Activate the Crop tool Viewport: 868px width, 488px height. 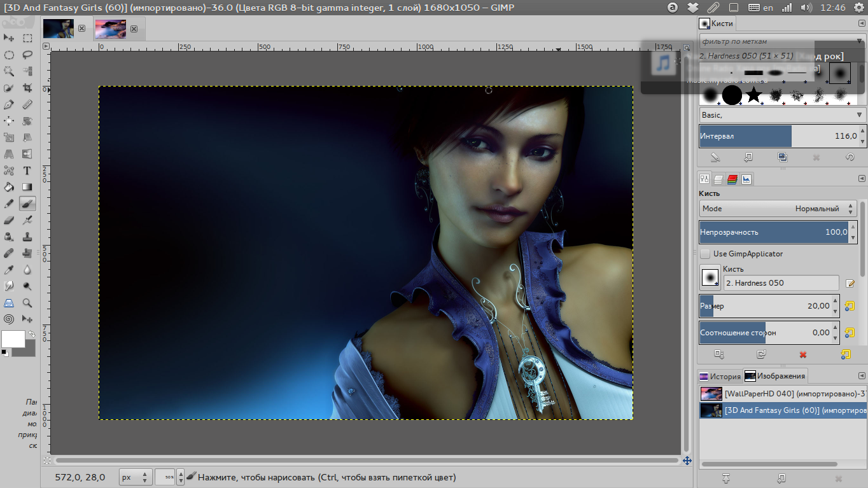[x=27, y=88]
